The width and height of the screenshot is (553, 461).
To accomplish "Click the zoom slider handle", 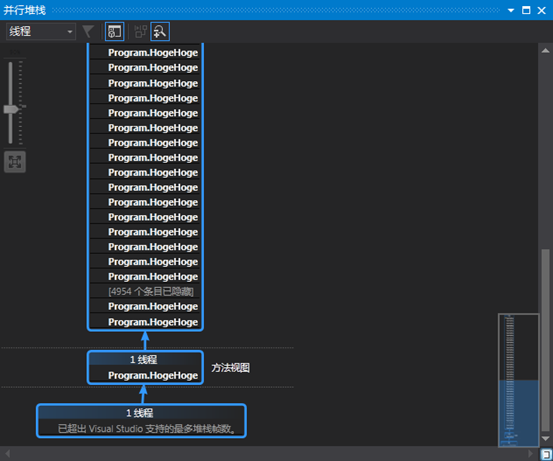I will (x=11, y=109).
